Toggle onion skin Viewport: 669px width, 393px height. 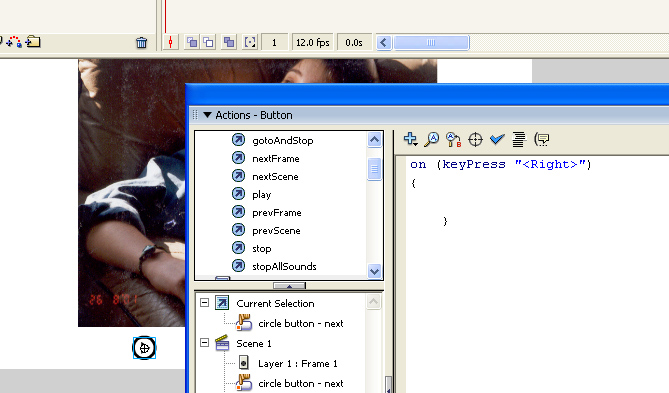point(192,42)
